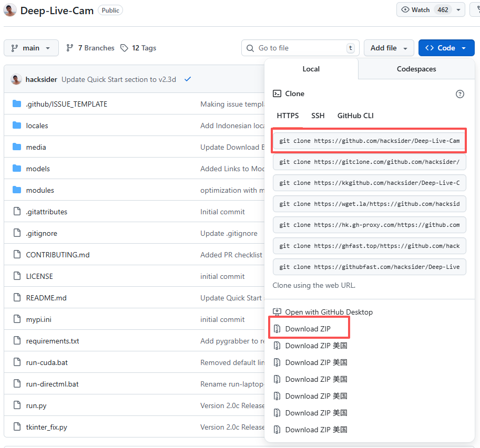Image resolution: width=480 pixels, height=448 pixels.
Task: Click the tkinter_fix.py file icon
Action: click(x=17, y=426)
